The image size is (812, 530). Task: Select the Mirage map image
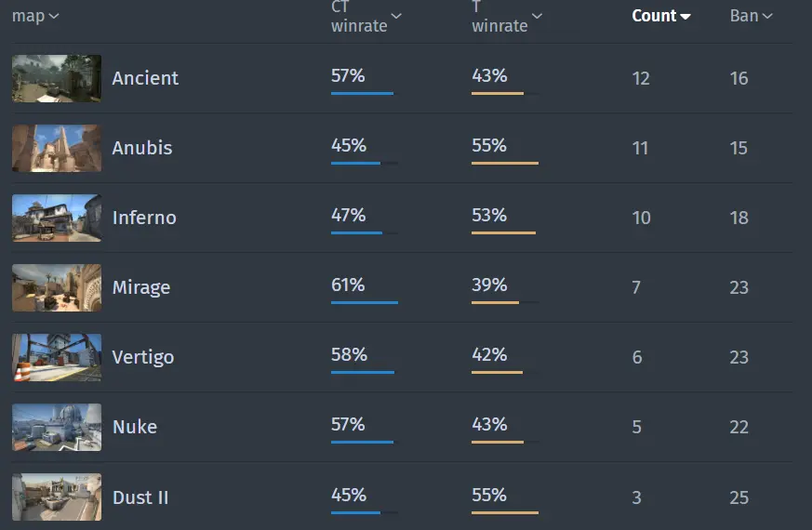click(57, 287)
